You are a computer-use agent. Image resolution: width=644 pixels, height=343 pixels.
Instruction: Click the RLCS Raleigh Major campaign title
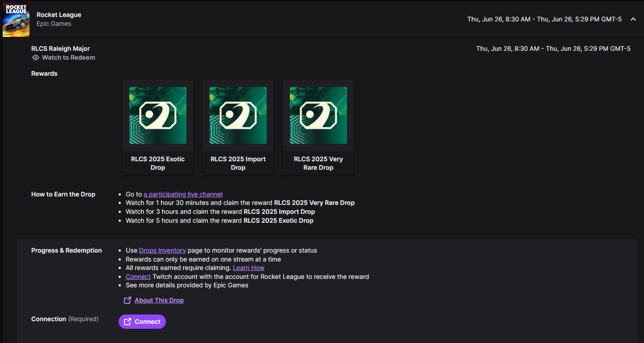[61, 49]
